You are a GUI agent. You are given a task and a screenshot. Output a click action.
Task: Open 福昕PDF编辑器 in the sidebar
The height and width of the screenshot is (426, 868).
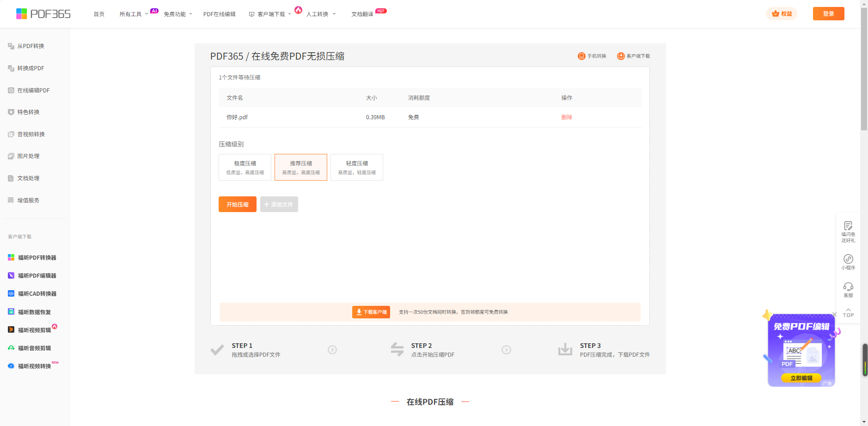[37, 276]
